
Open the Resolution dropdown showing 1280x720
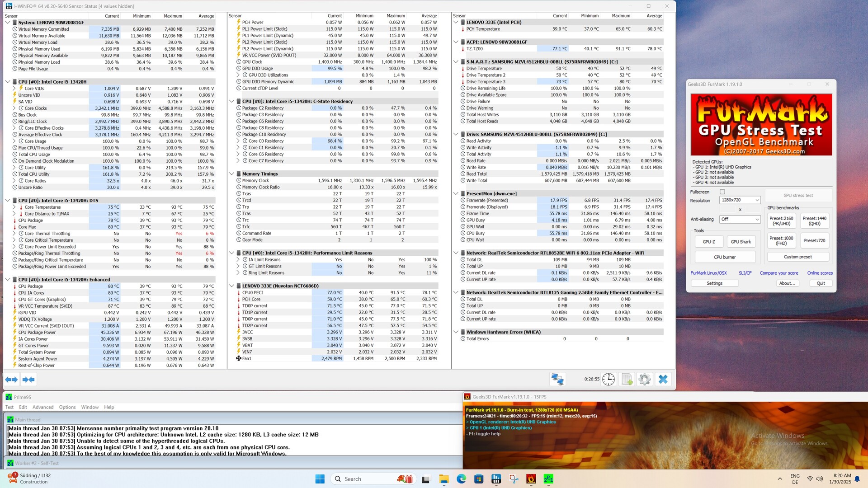tap(740, 200)
